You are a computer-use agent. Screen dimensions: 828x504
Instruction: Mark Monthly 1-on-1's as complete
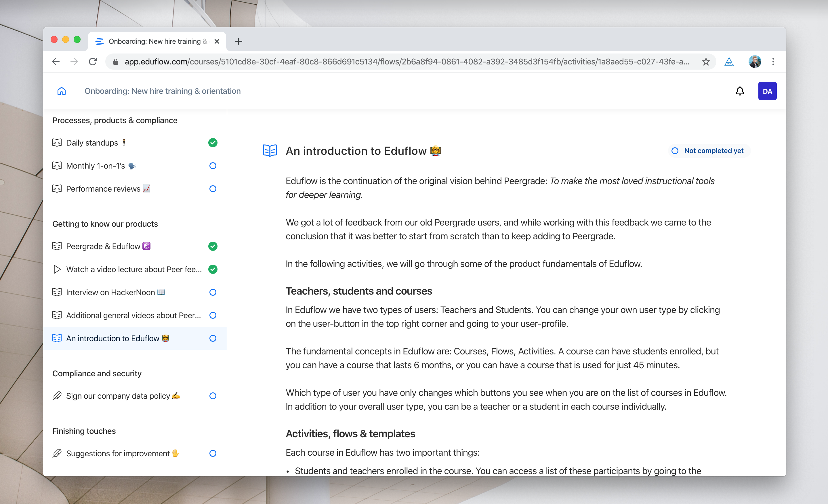tap(213, 166)
